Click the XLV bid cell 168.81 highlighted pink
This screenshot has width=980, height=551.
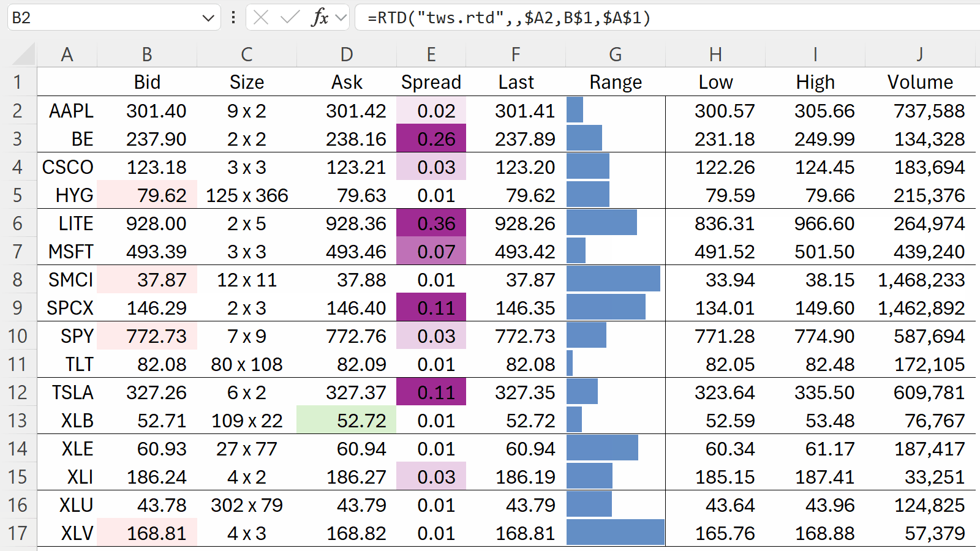(147, 533)
